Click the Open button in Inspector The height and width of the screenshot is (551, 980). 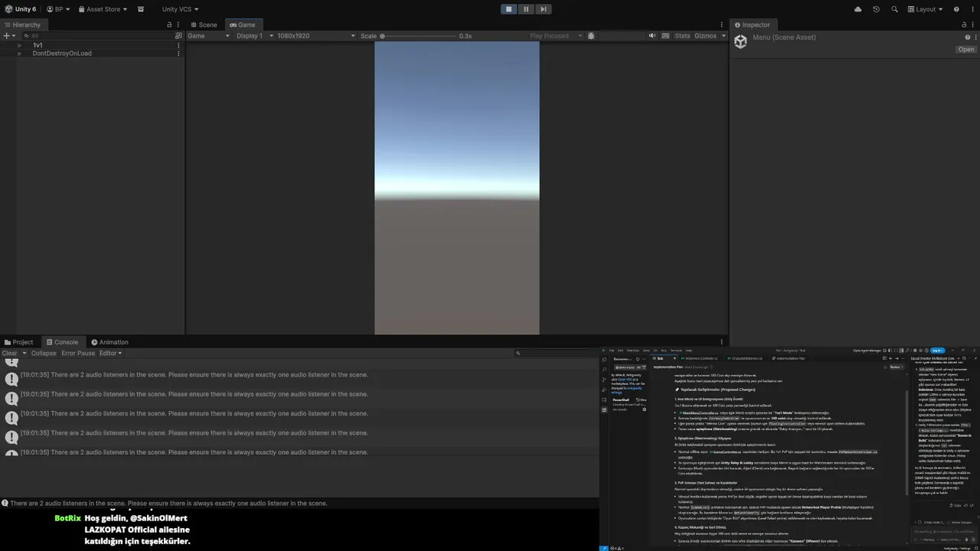click(x=966, y=50)
